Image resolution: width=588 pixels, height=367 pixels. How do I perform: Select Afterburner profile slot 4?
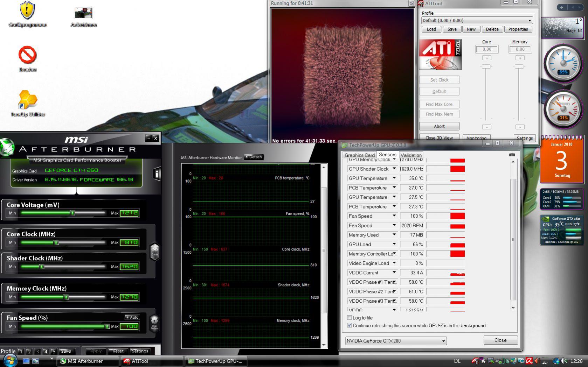(x=46, y=351)
